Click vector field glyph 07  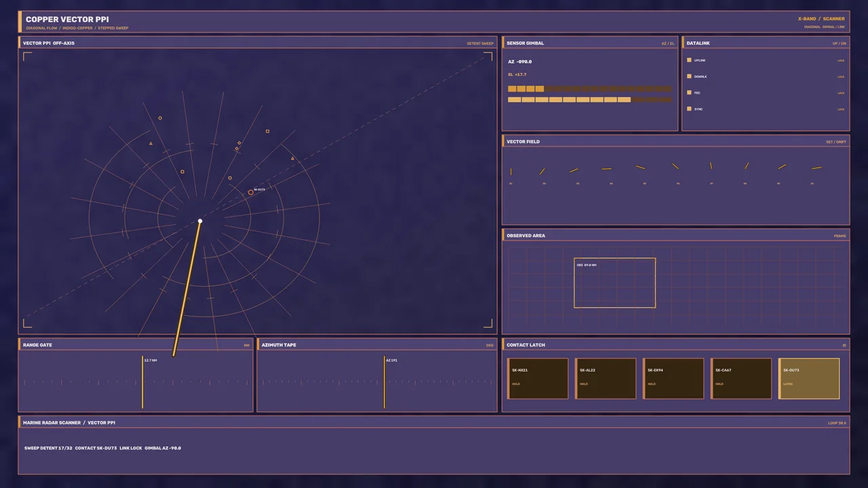711,165
